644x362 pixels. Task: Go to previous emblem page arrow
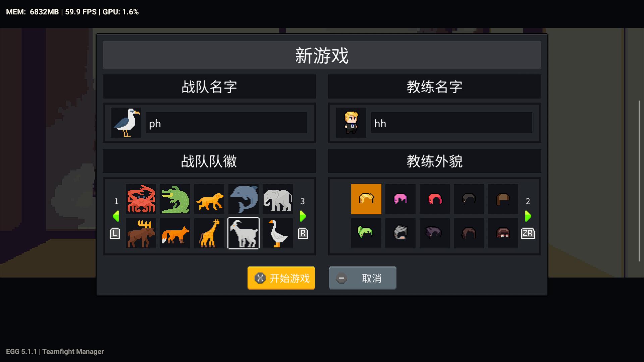116,216
